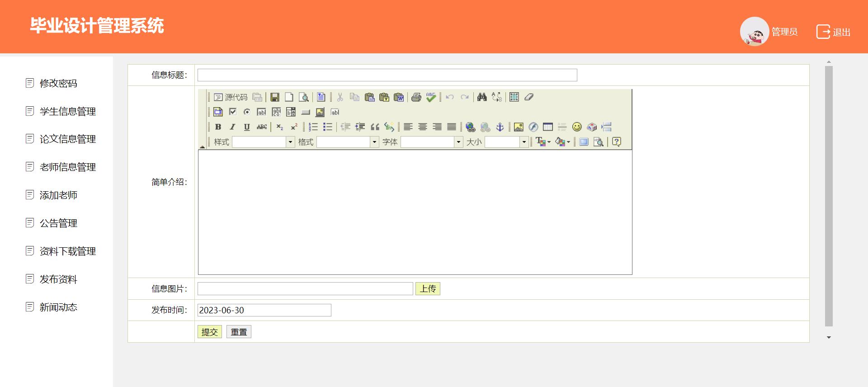Screen dimensions: 868x387
Task: Open the Replace icon
Action: 497,97
